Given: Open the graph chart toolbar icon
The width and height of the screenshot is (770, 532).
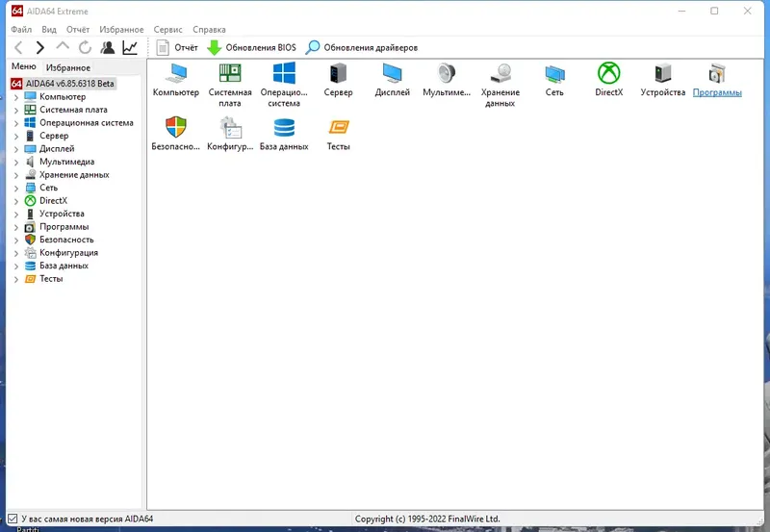Looking at the screenshot, I should pyautogui.click(x=130, y=47).
